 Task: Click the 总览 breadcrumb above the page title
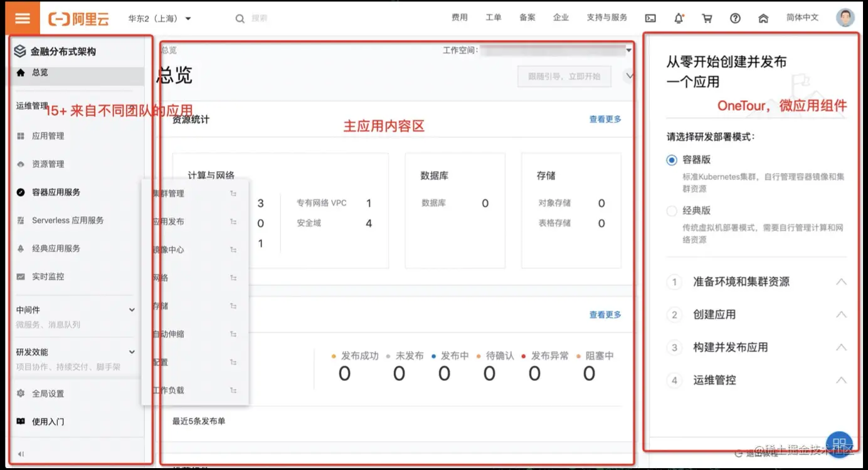(169, 50)
